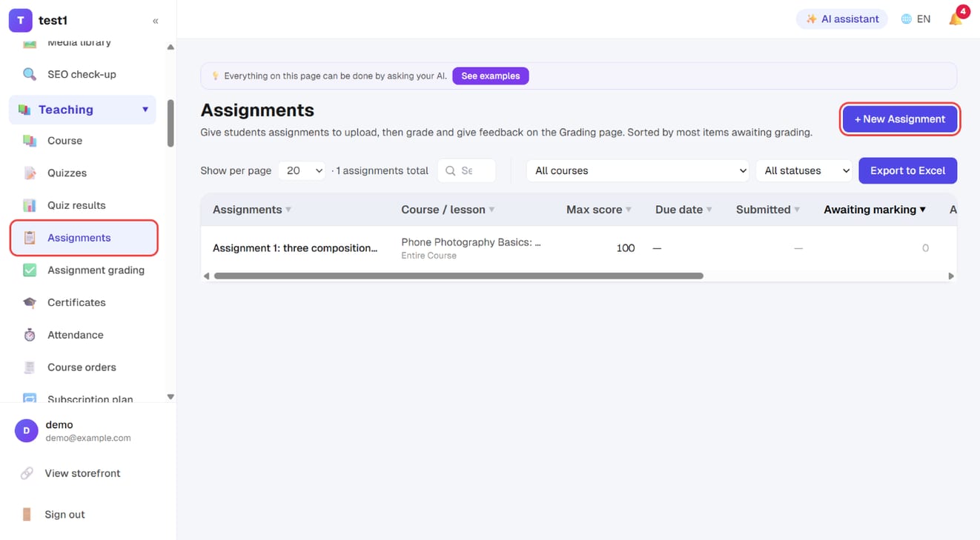This screenshot has height=540, width=980.
Task: Click the Course orders receipt icon
Action: click(x=30, y=367)
